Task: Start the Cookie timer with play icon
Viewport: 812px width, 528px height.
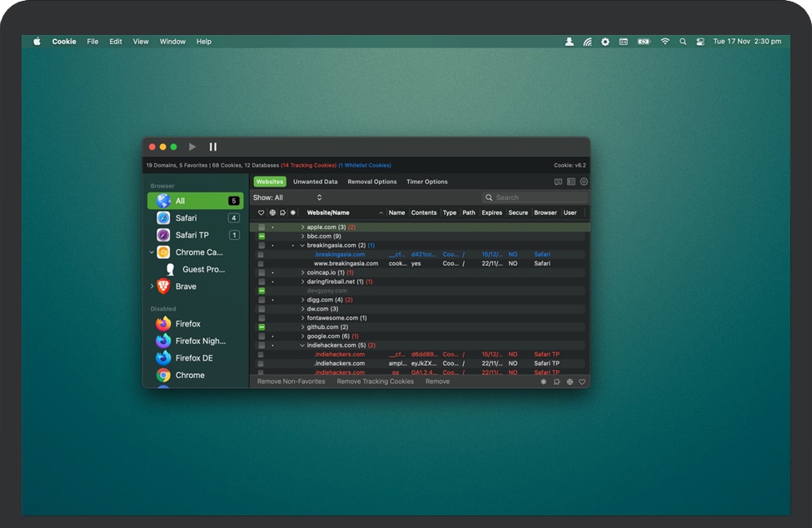Action: pyautogui.click(x=192, y=147)
